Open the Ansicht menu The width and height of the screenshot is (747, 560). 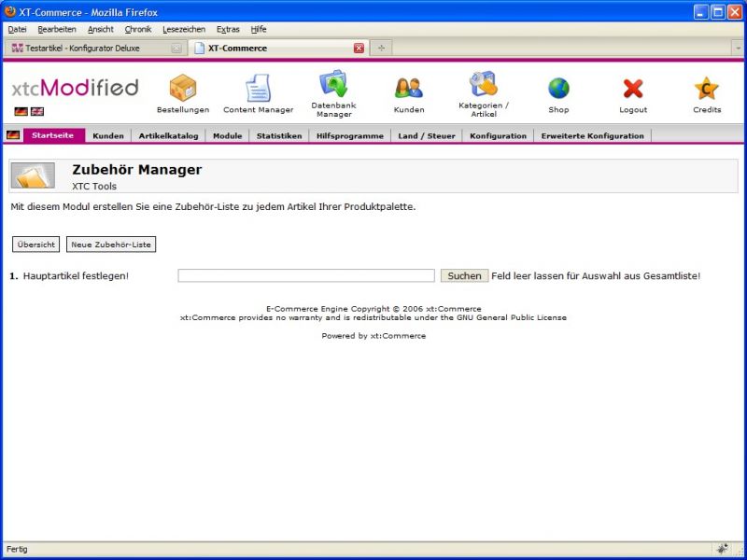(101, 30)
